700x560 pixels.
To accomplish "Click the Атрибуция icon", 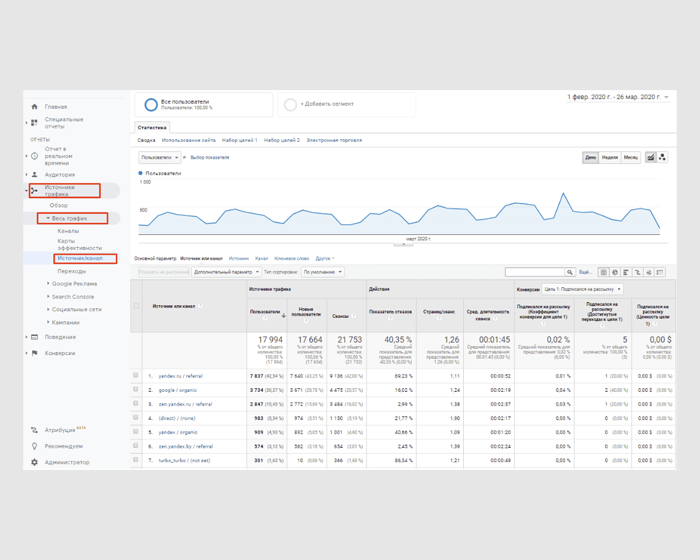I will point(34,430).
